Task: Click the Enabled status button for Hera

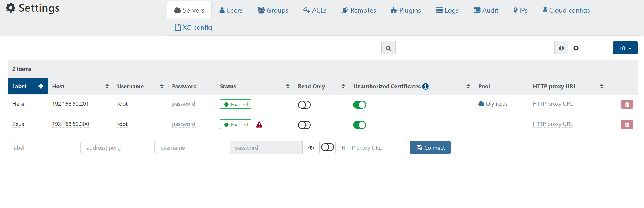Action: coord(235,104)
